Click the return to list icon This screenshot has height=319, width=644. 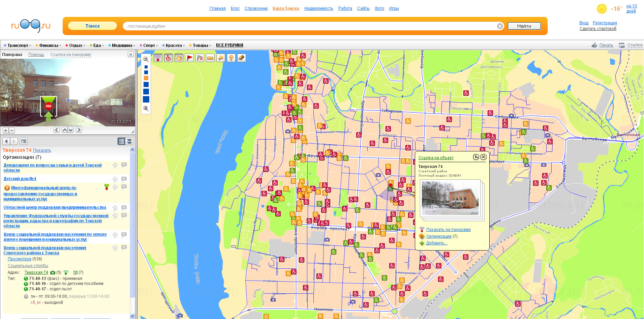(x=24, y=141)
